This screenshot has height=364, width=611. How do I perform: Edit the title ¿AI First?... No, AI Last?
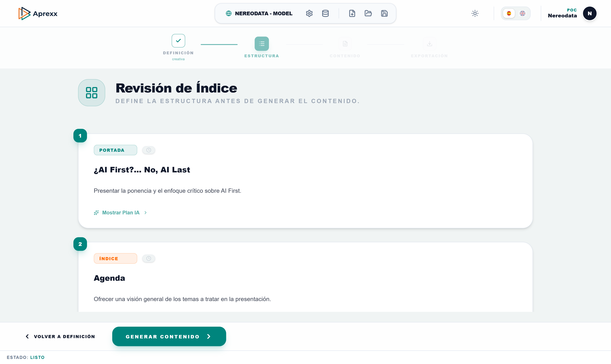pos(142,170)
